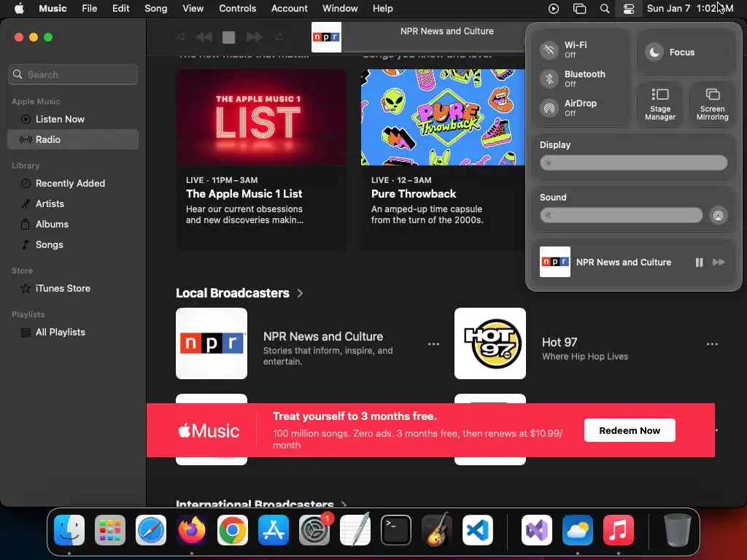Open Spotlight search in menu bar

coord(605,9)
